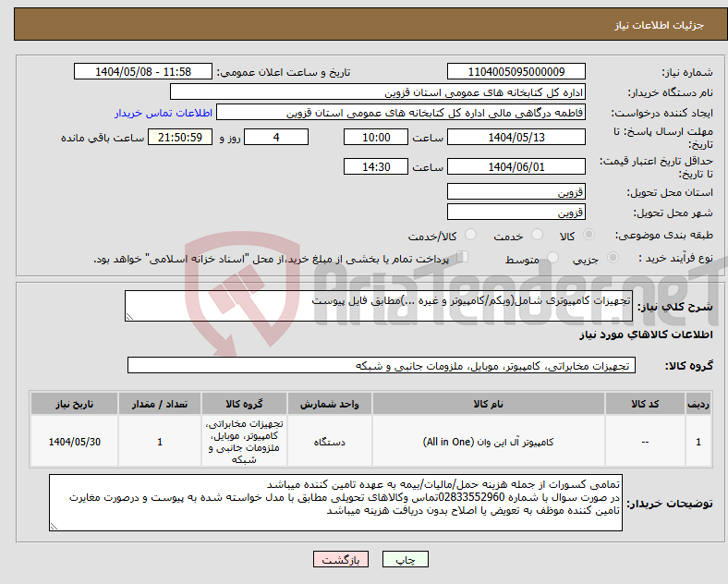Click the واحد شمارش column header

coord(330,404)
